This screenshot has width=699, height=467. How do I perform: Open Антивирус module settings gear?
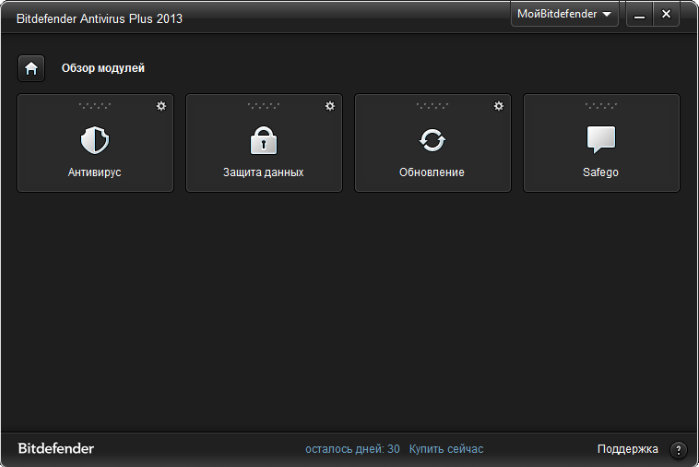coord(161,106)
